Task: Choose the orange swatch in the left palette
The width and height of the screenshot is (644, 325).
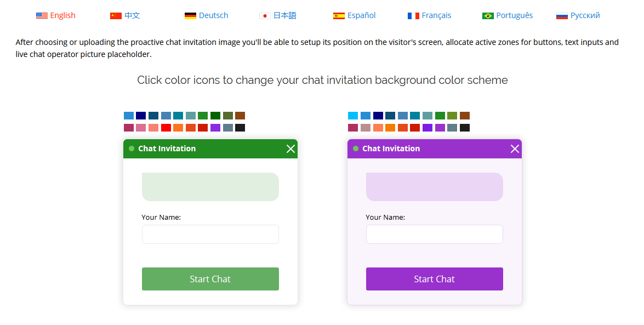Action: coord(178,128)
